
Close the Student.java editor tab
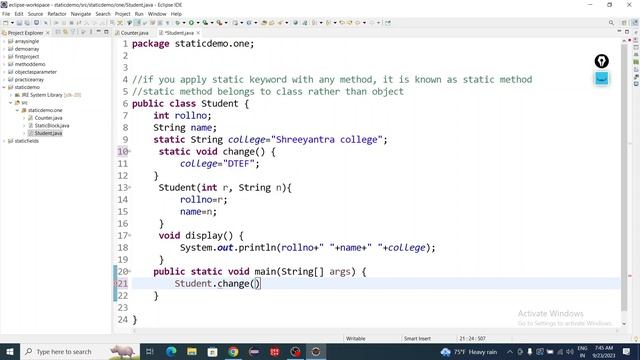point(198,33)
